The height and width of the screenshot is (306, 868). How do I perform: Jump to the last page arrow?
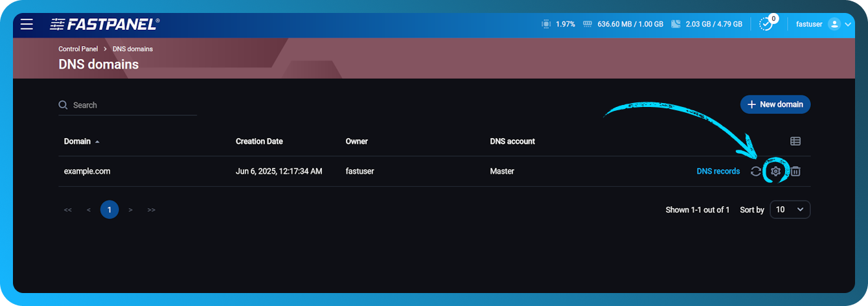pos(152,210)
